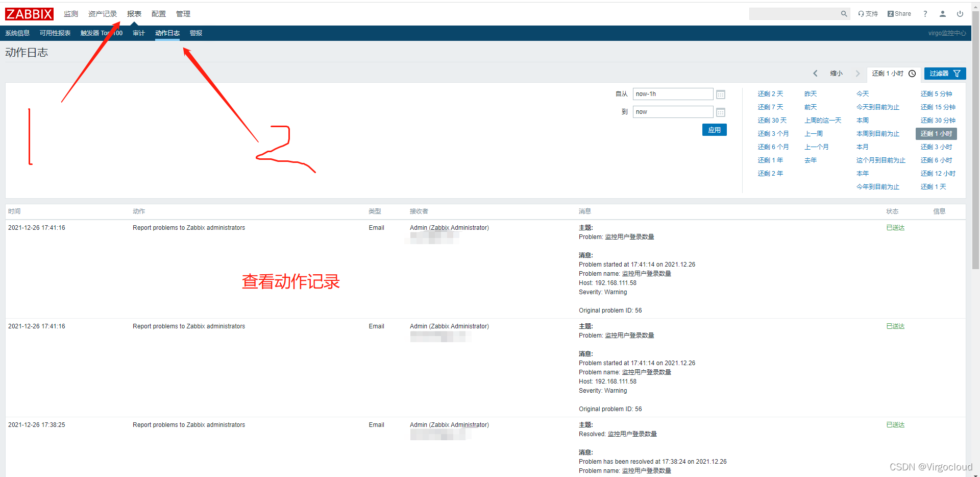Click the 时间 column header
The image size is (980, 477).
click(14, 211)
